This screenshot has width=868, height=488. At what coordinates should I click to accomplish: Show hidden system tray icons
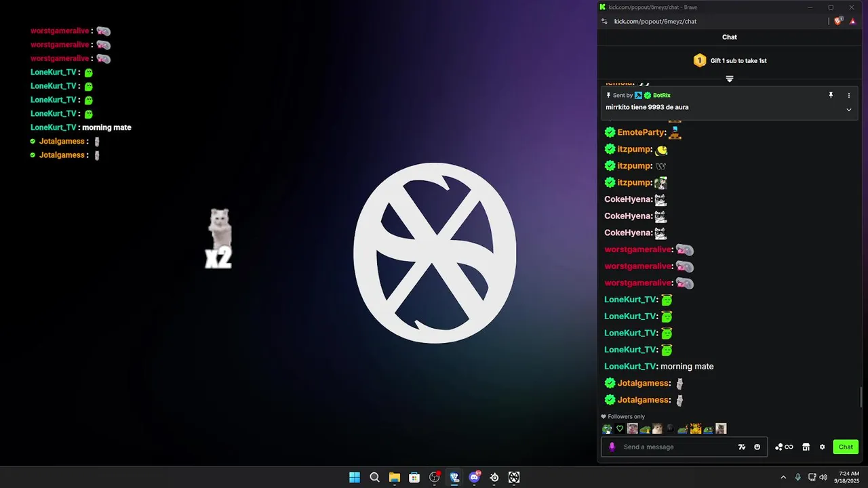[783, 477]
